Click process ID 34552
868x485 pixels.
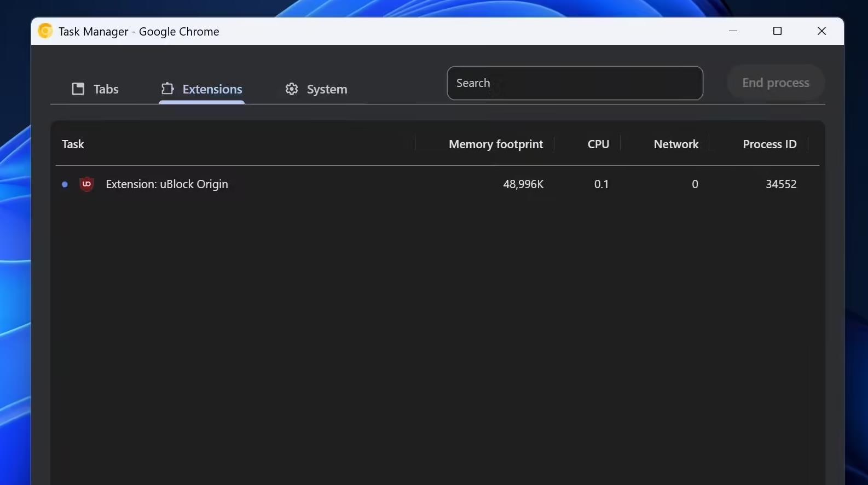pos(781,184)
